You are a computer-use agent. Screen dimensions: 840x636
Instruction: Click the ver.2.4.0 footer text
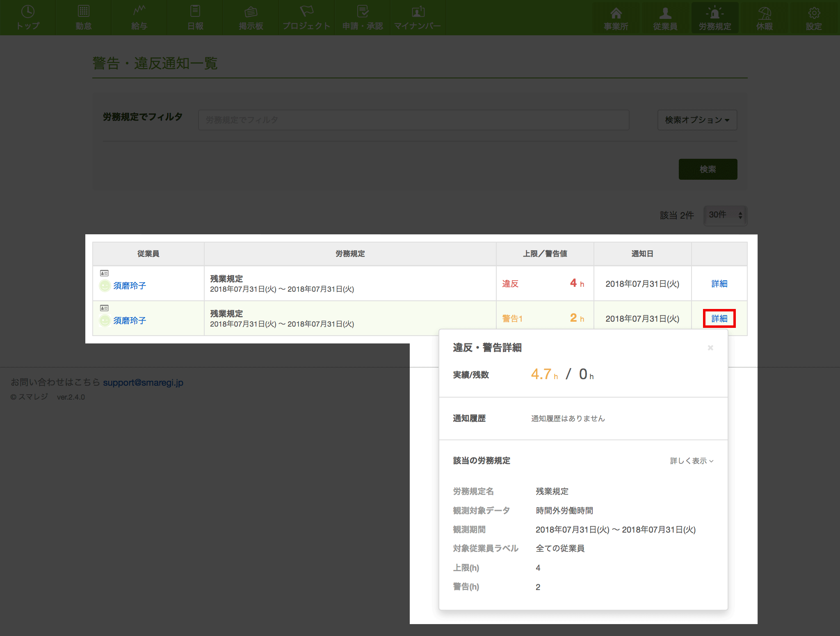pos(71,397)
